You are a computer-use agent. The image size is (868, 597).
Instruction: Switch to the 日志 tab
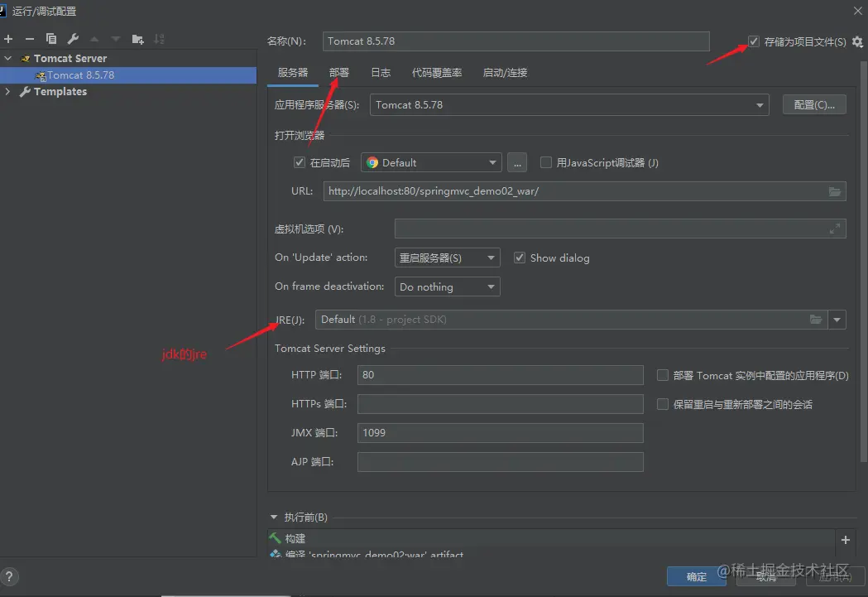tap(381, 73)
